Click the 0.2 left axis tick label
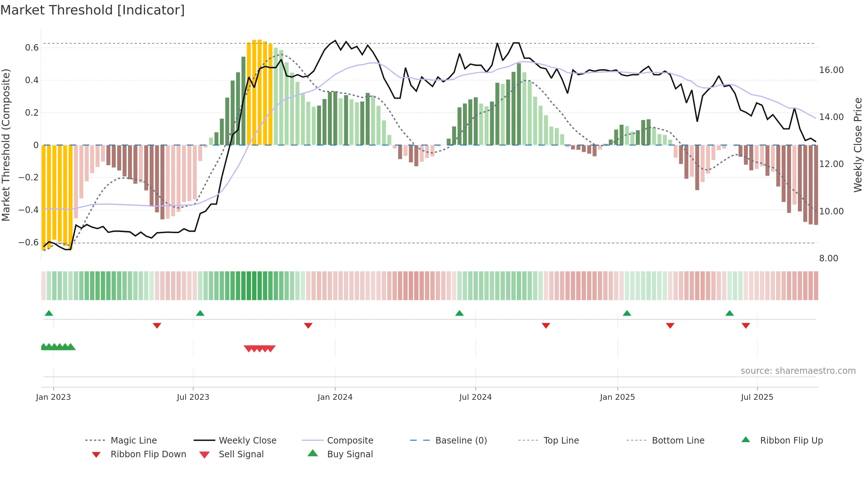The width and height of the screenshot is (868, 488). coord(32,113)
